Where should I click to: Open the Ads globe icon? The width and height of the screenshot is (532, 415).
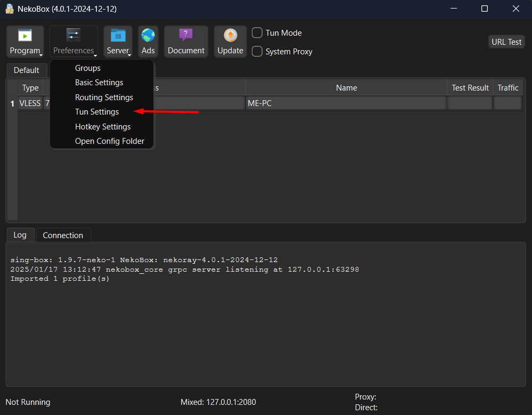coord(148,36)
